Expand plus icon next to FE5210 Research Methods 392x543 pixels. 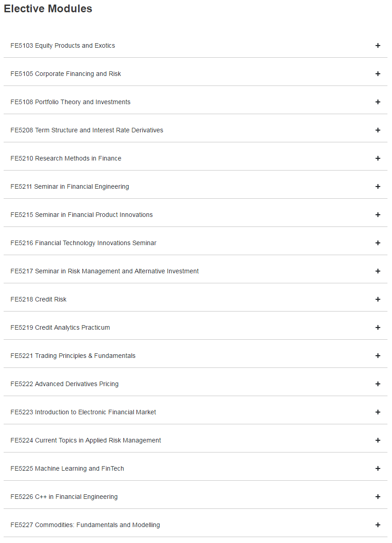tap(378, 158)
